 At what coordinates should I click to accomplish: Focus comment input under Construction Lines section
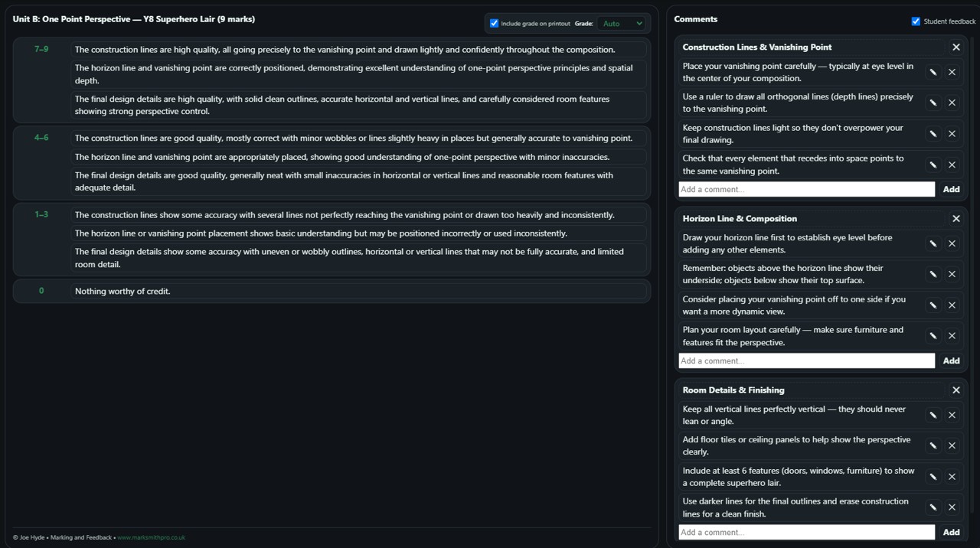[x=806, y=189]
